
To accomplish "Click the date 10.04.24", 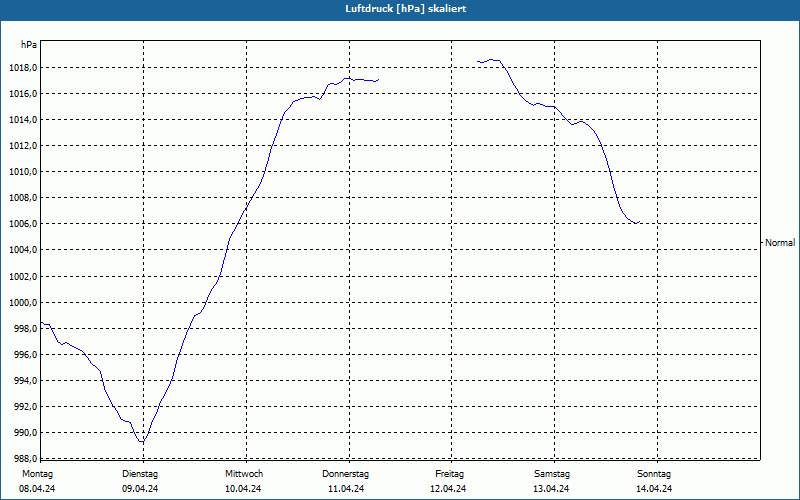I will 243,489.
